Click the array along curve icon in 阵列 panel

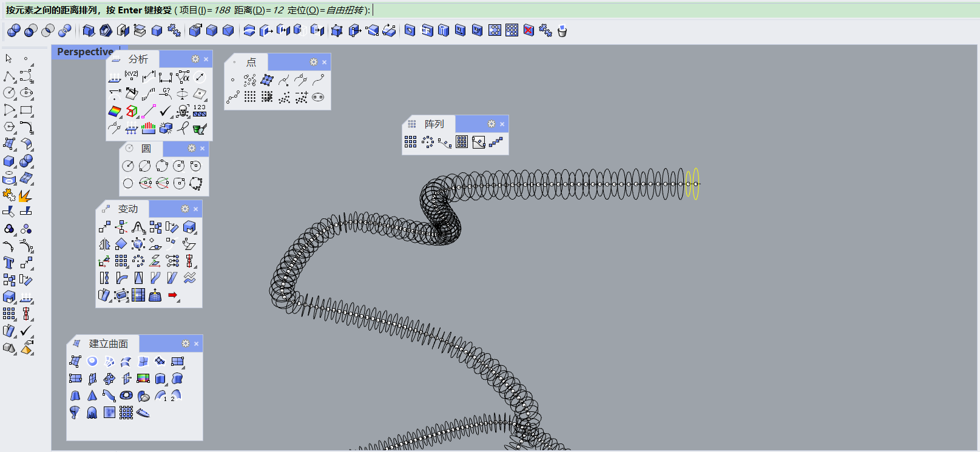(x=445, y=142)
